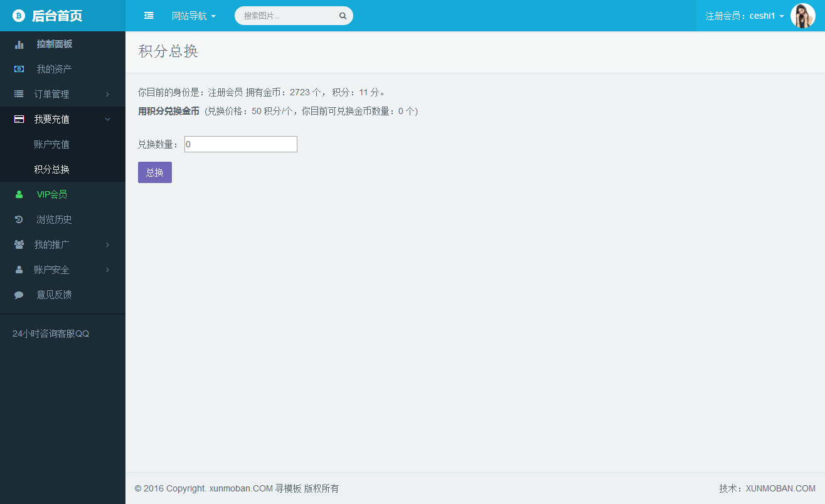Collapse the 我要充值 chevron
This screenshot has height=504, width=825.
(x=107, y=119)
